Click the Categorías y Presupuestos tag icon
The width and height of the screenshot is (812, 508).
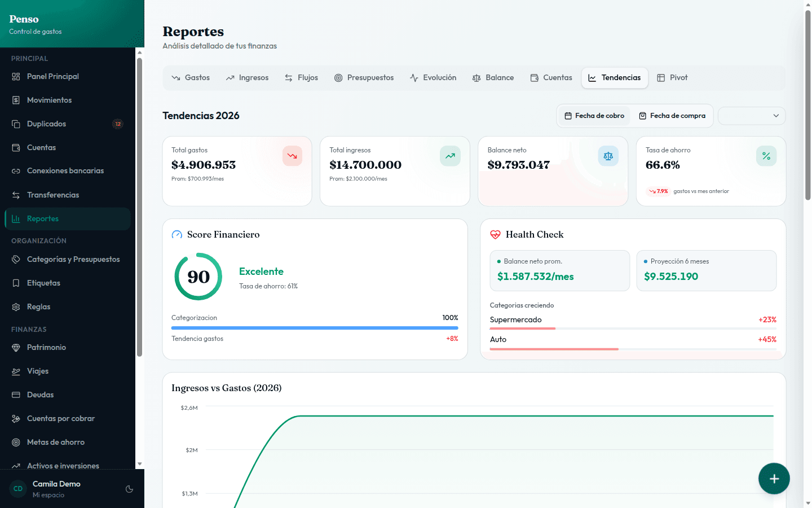click(16, 259)
